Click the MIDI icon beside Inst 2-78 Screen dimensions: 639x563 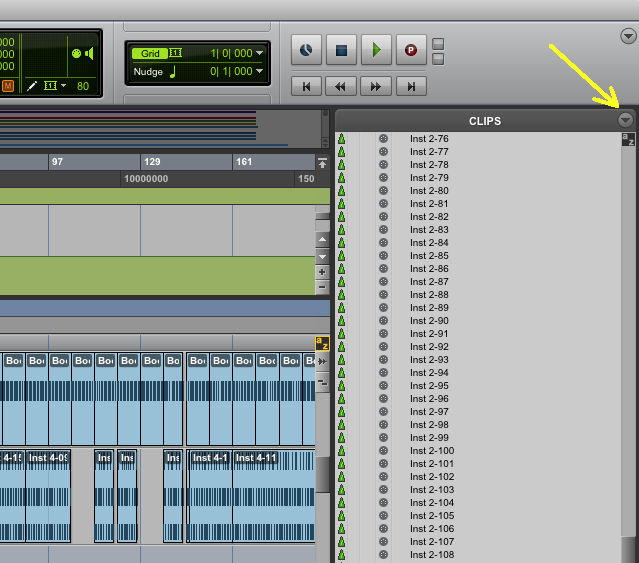[x=383, y=165]
